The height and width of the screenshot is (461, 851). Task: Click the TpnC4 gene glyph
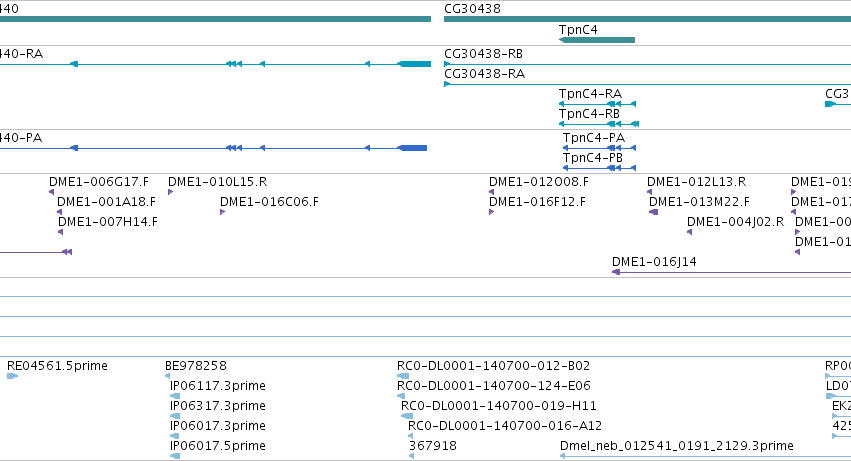click(x=596, y=40)
